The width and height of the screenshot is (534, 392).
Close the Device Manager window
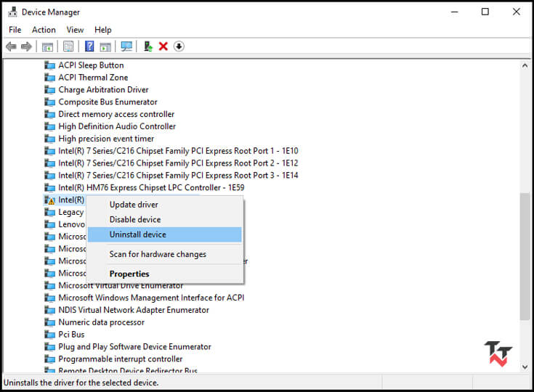point(517,12)
